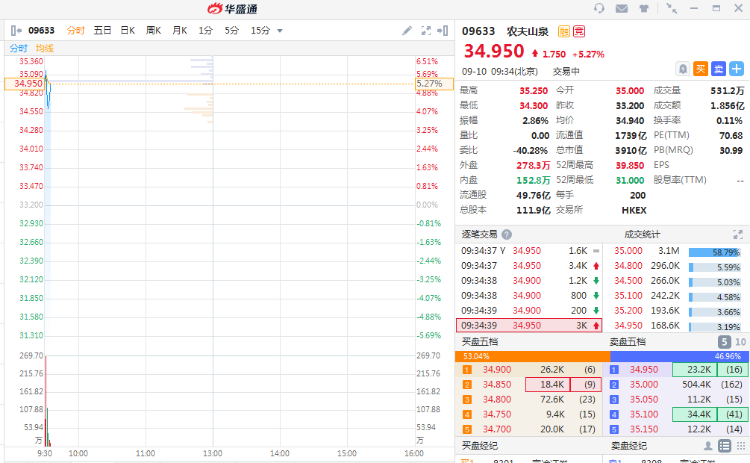This screenshot has height=463, width=750.
Task: Open the skin theme shirt icon
Action: tap(645, 8)
